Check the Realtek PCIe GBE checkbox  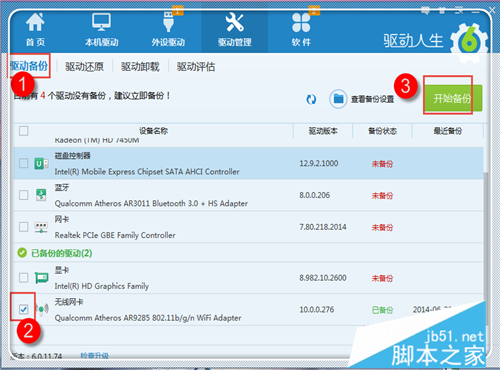[24, 227]
